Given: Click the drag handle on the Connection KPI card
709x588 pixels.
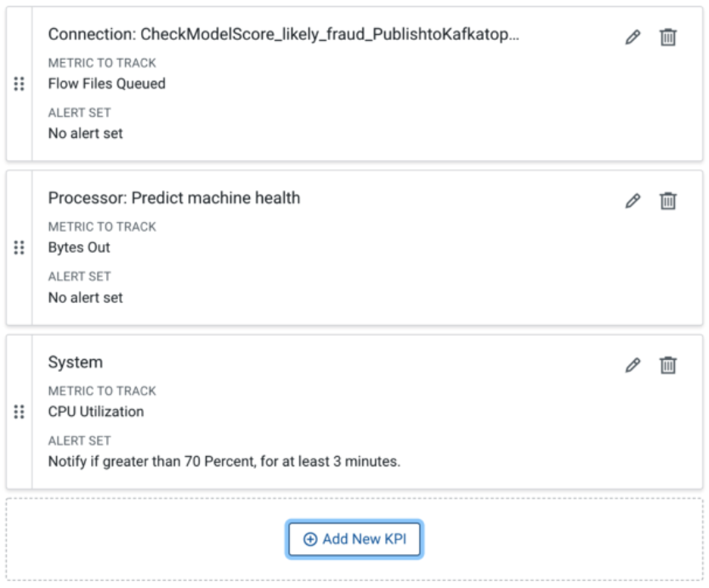Looking at the screenshot, I should pyautogui.click(x=19, y=83).
